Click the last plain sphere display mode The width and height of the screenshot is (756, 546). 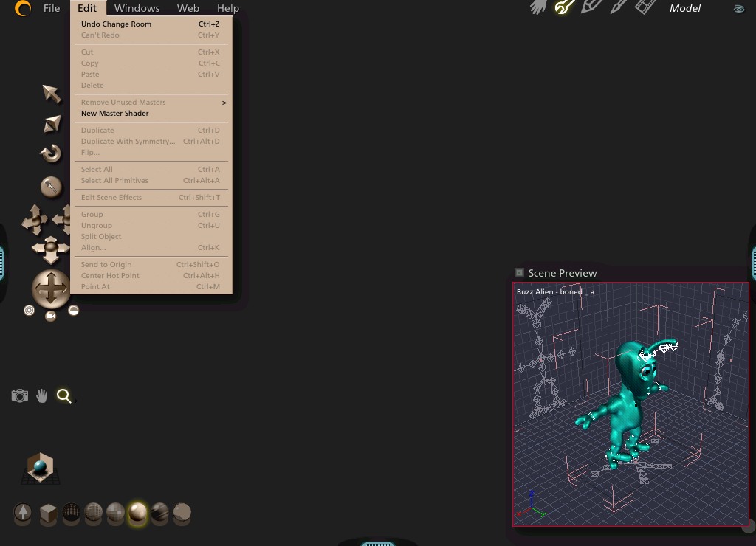182,512
